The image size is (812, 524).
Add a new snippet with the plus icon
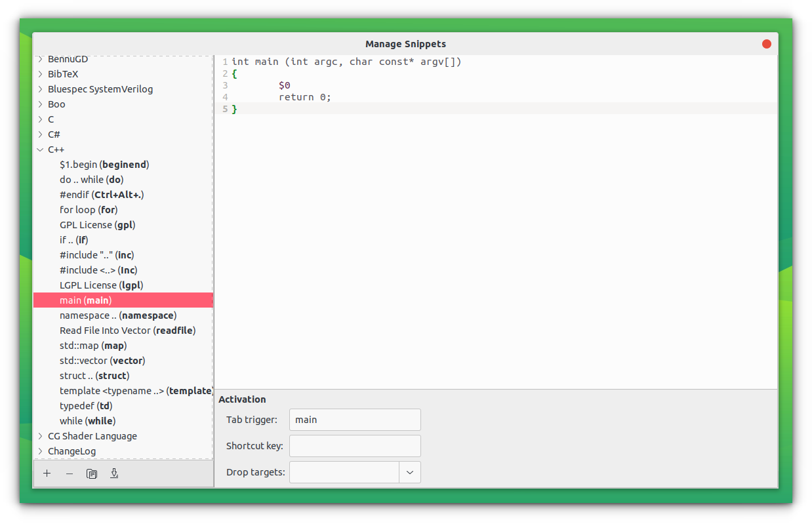coord(47,473)
